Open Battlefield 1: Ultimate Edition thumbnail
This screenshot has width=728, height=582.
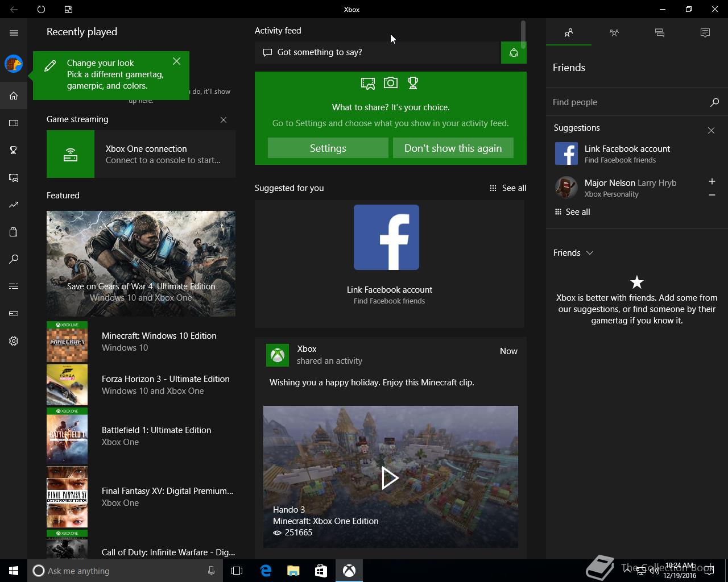(x=67, y=436)
